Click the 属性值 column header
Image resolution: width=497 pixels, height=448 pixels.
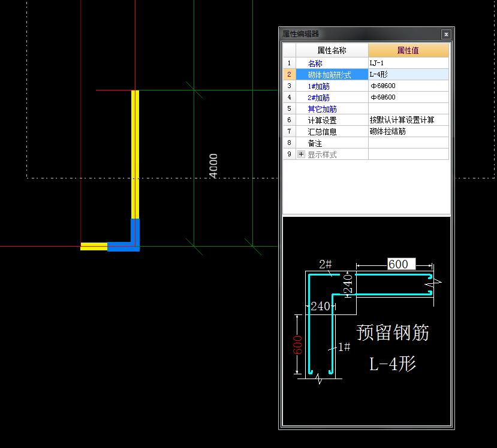tap(408, 50)
